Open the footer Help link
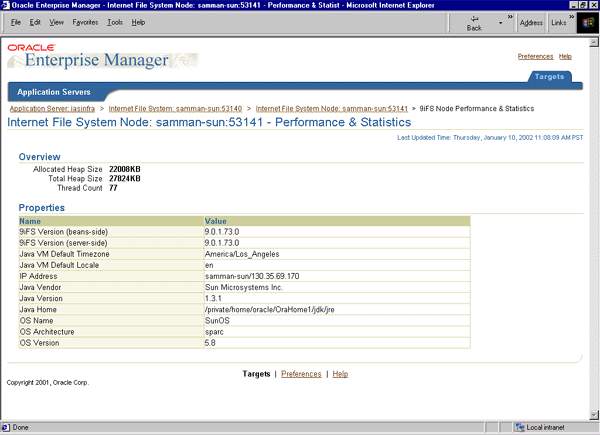 (x=340, y=374)
